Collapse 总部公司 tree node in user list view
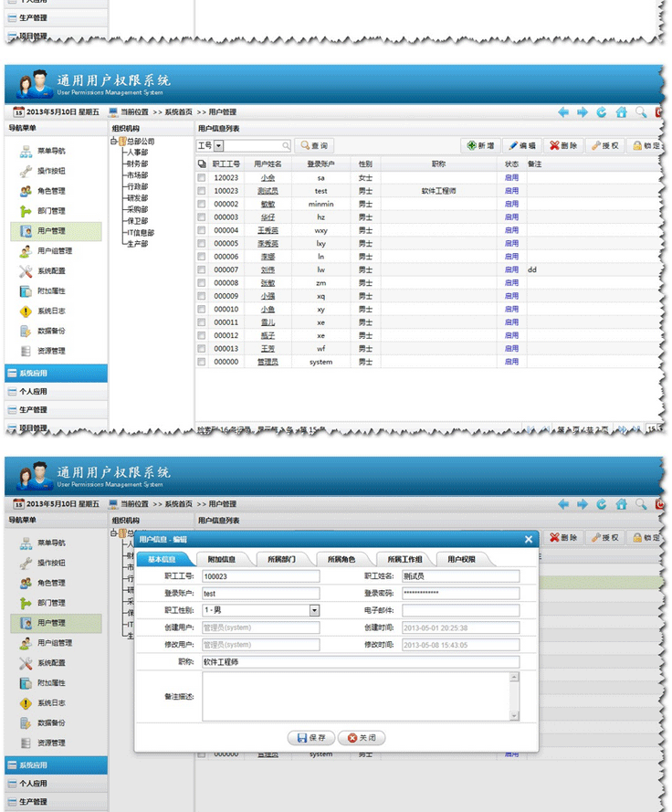 114,142
